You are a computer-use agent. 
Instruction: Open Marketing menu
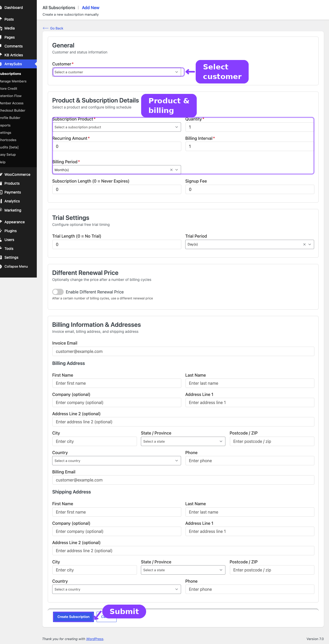tap(13, 210)
